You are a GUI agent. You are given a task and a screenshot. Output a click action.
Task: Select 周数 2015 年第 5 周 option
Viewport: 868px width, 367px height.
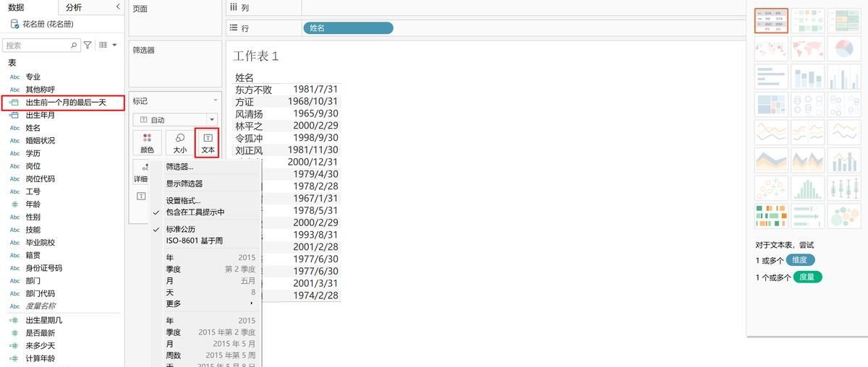tap(205, 355)
